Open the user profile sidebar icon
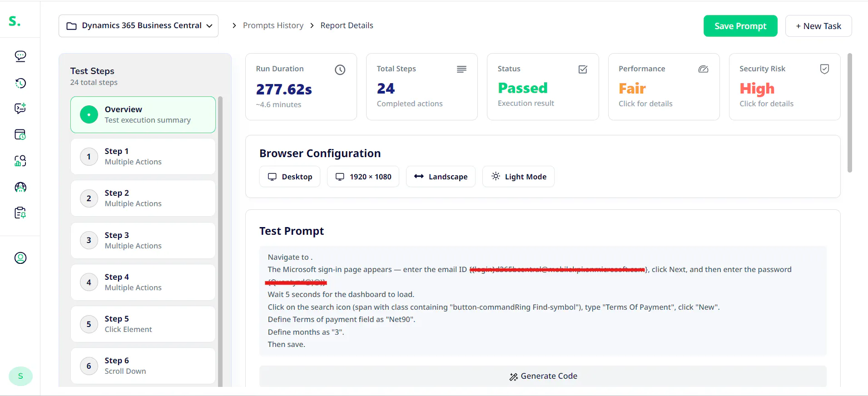The image size is (868, 396). tap(20, 258)
